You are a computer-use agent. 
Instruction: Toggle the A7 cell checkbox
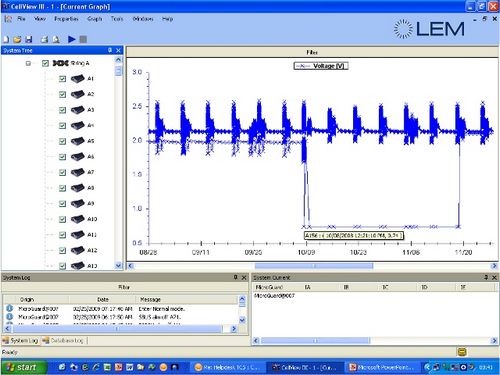point(62,172)
